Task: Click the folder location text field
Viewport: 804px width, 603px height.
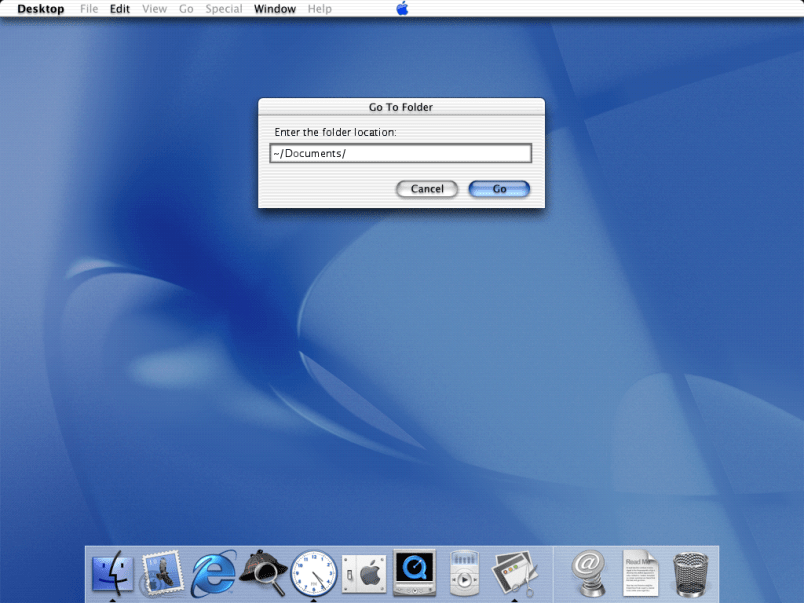Action: [400, 153]
